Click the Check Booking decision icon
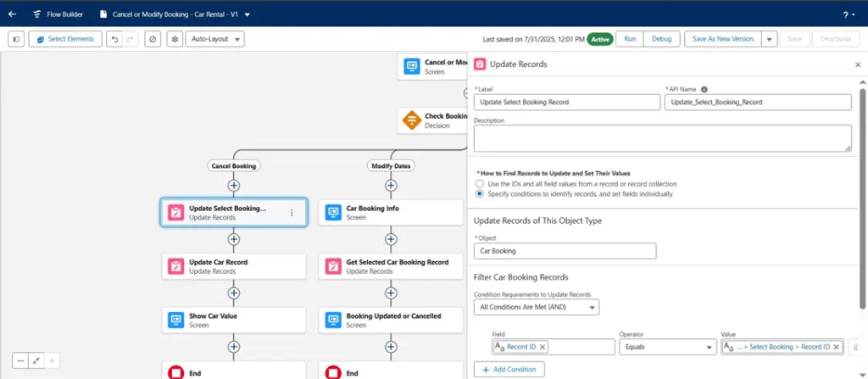The height and width of the screenshot is (379, 868). point(411,120)
